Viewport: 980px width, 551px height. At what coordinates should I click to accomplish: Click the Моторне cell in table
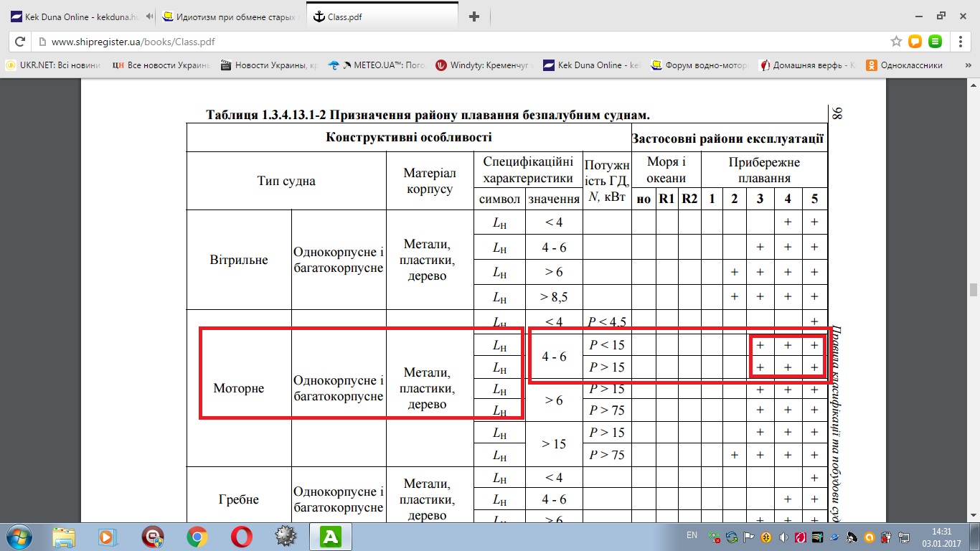(239, 388)
